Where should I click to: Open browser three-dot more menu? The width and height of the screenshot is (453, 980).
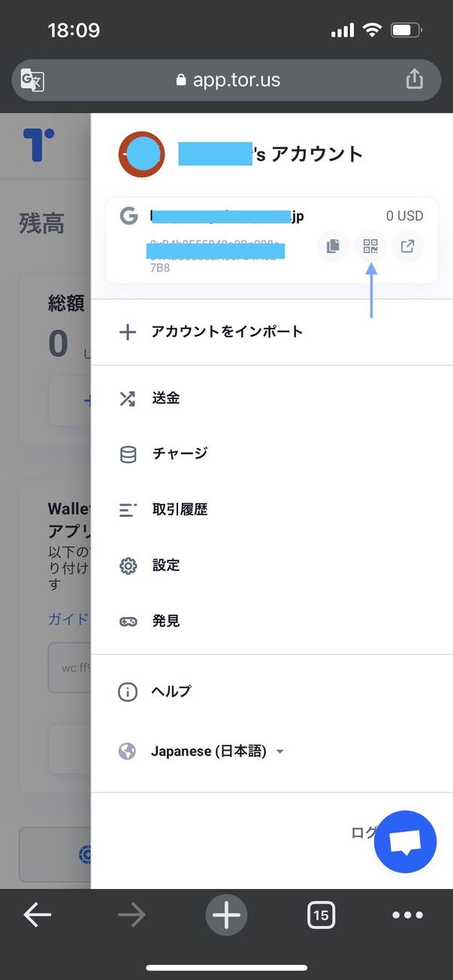coord(408,915)
